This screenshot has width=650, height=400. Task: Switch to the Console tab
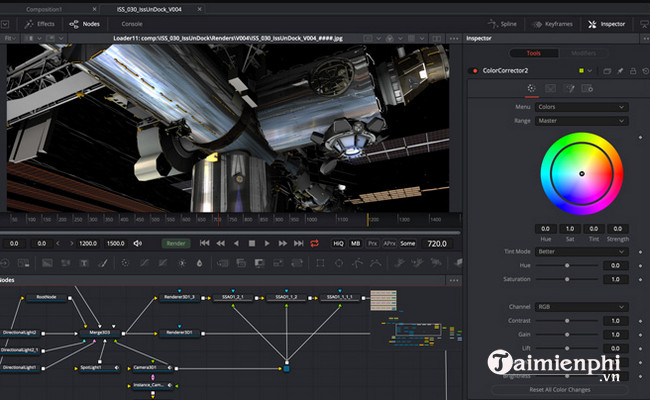pyautogui.click(x=131, y=23)
